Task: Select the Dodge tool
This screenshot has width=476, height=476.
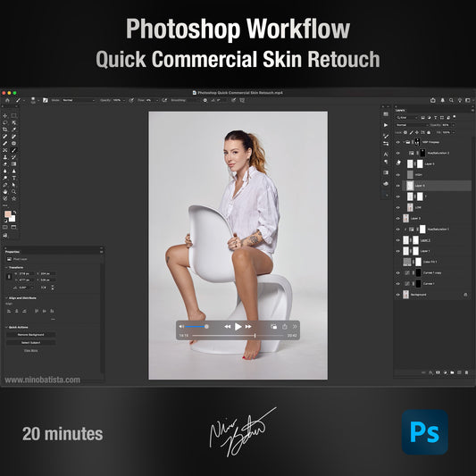Action: [x=5, y=178]
